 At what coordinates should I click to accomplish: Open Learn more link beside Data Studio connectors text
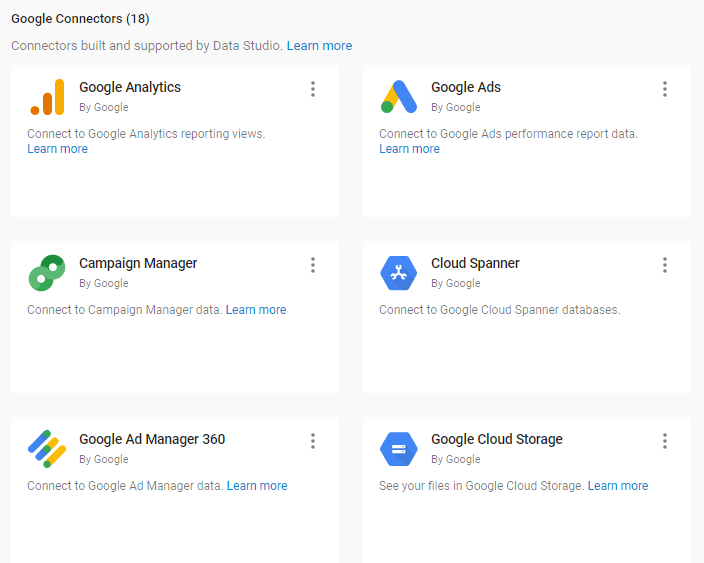[319, 46]
